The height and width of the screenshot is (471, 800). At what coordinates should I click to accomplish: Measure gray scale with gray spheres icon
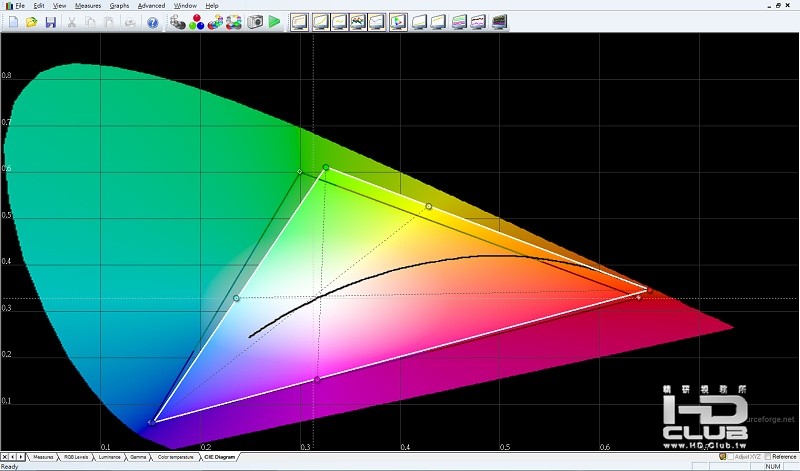[x=178, y=22]
